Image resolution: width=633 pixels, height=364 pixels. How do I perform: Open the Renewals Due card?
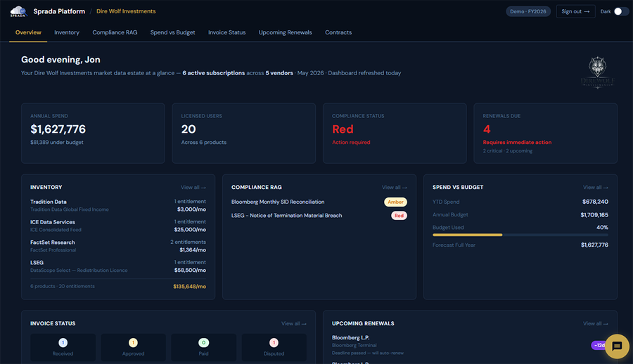[x=545, y=134]
